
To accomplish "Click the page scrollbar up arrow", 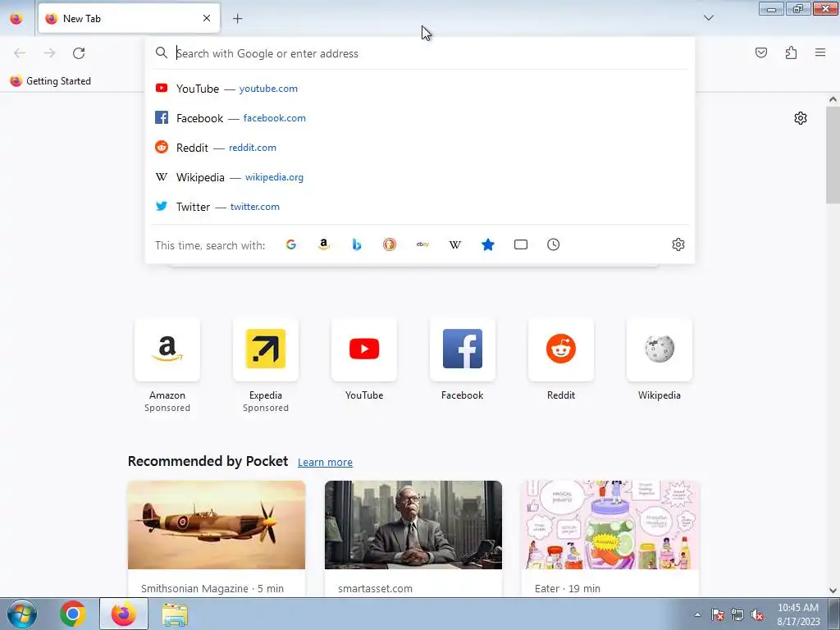I will coord(833,99).
